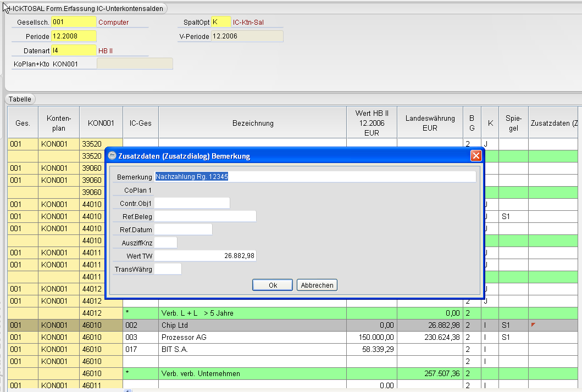Click IC-Ges cell 017

(141, 349)
